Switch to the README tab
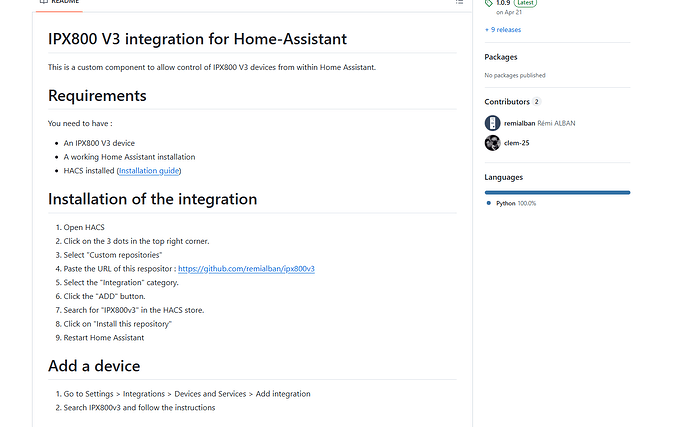Screen dimensions: 690x427 click(59, 2)
